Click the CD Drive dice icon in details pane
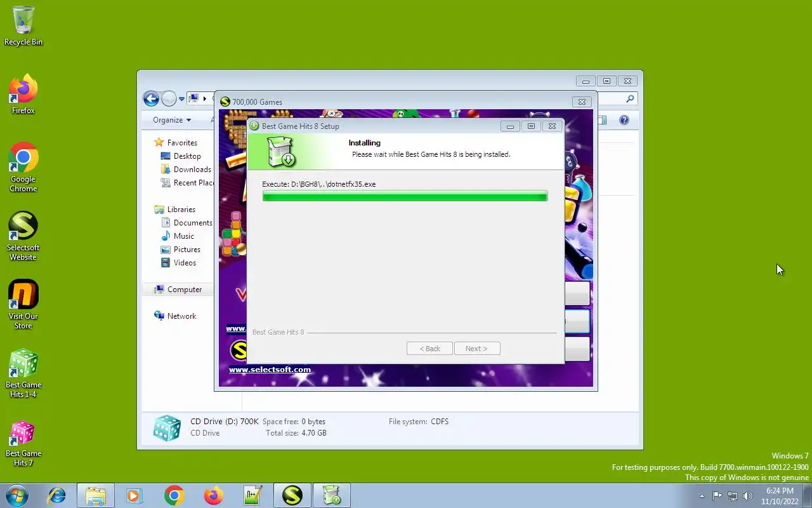This screenshot has width=812, height=508. click(x=167, y=428)
